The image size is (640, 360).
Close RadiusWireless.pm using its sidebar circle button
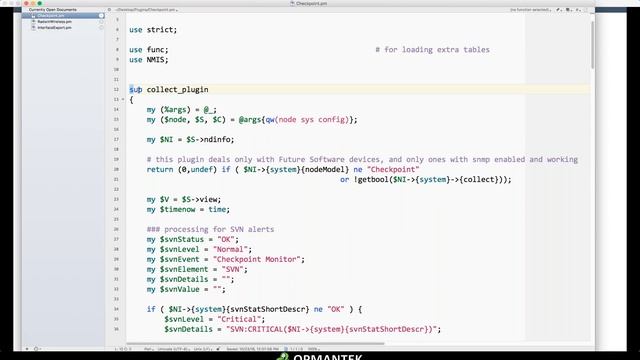coord(101,22)
